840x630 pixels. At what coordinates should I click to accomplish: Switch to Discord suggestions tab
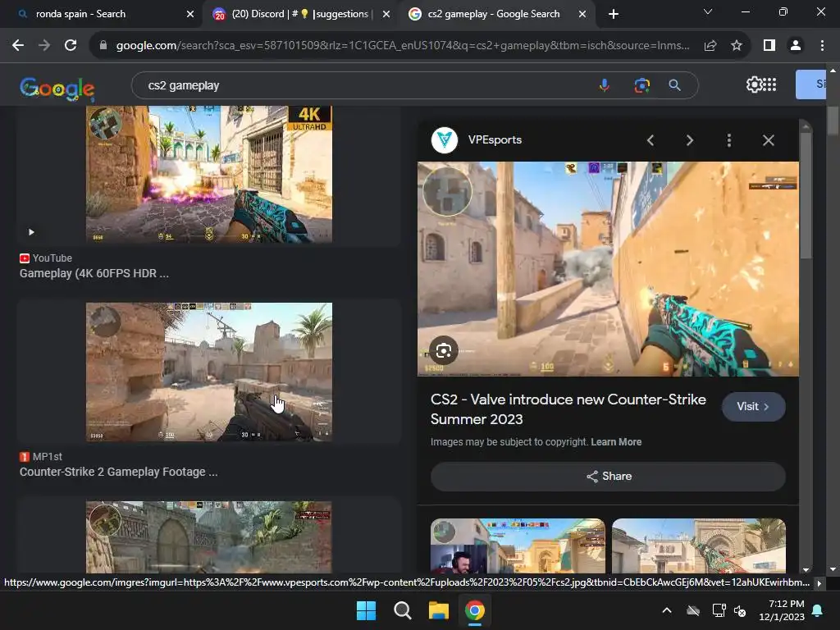(x=300, y=14)
